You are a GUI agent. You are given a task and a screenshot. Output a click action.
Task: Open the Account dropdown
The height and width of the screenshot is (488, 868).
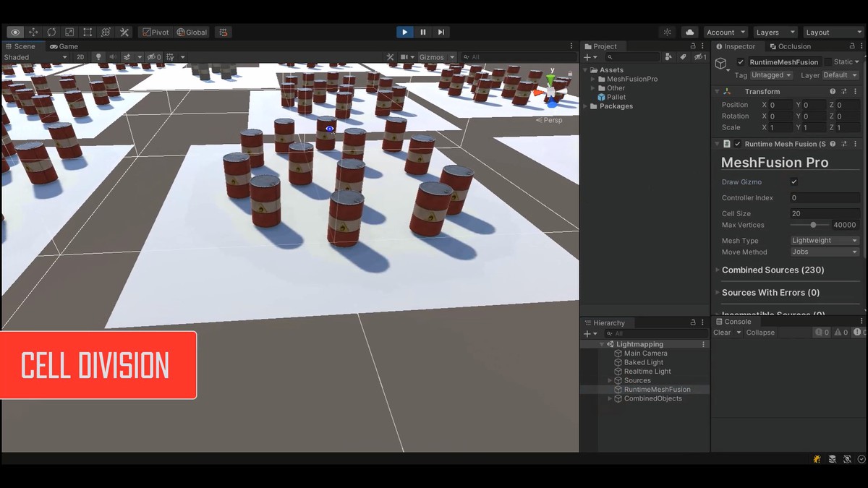click(725, 32)
